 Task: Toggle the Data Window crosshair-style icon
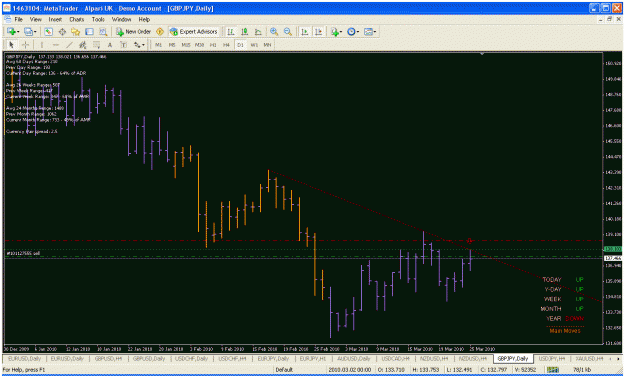[62, 31]
